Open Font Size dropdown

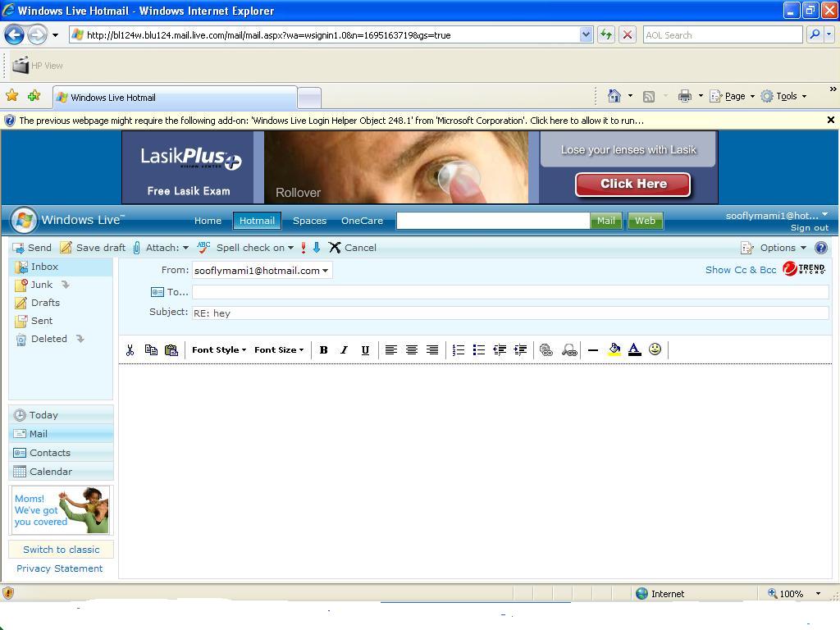(x=279, y=349)
